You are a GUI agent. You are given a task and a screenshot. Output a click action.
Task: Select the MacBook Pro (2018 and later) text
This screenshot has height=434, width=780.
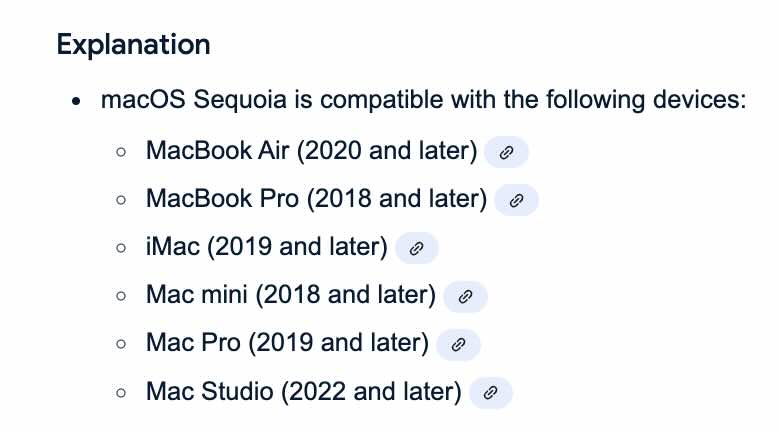(x=316, y=199)
